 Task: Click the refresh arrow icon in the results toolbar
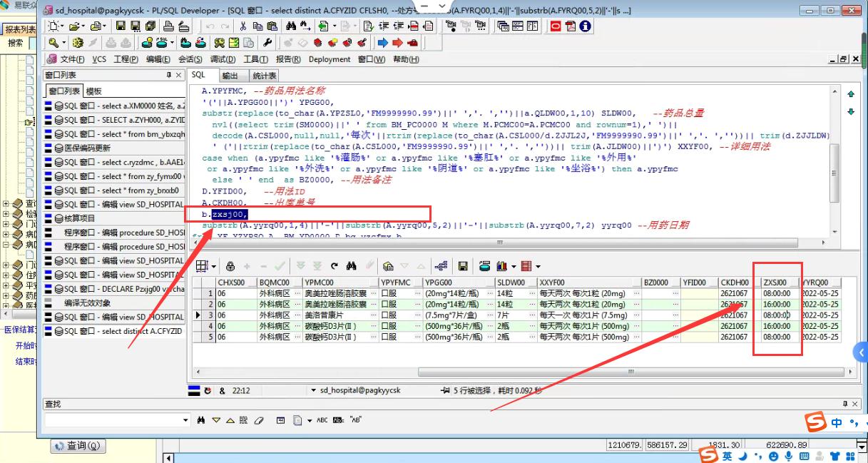click(334, 266)
